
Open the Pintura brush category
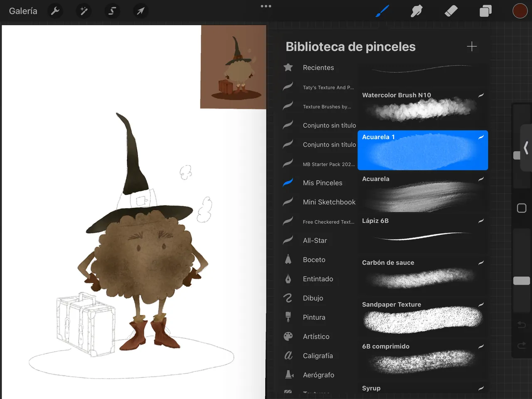(x=318, y=317)
